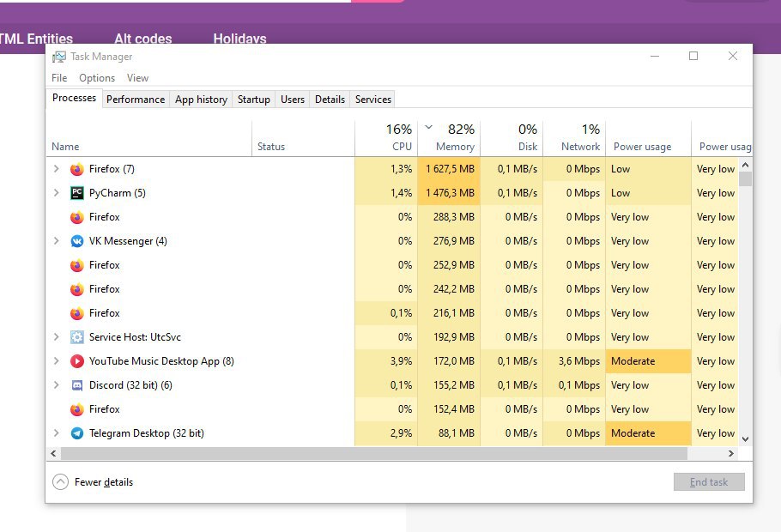Click the Firefox icon in the 216,1 MB row

[x=76, y=313]
